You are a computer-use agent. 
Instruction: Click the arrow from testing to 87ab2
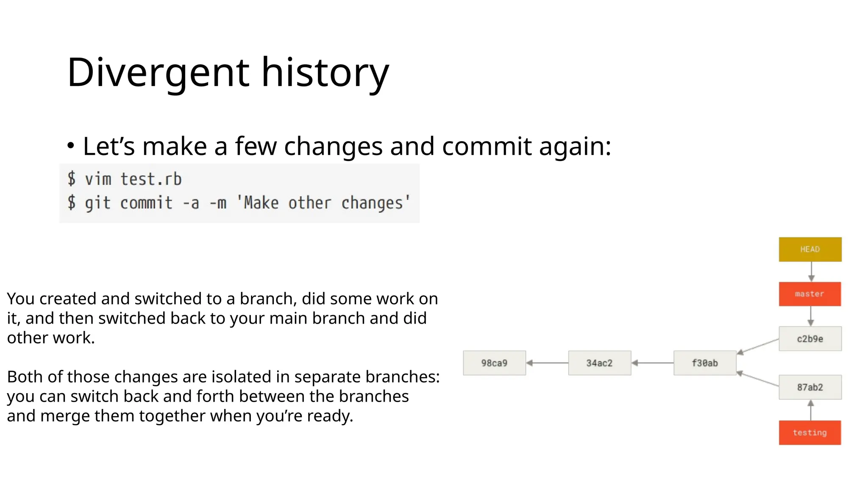811,410
